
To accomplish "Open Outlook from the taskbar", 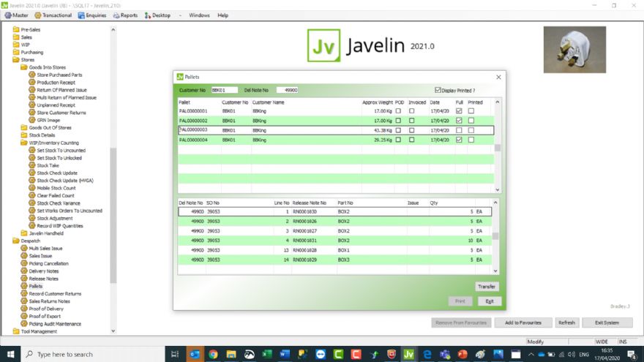I will 195,354.
